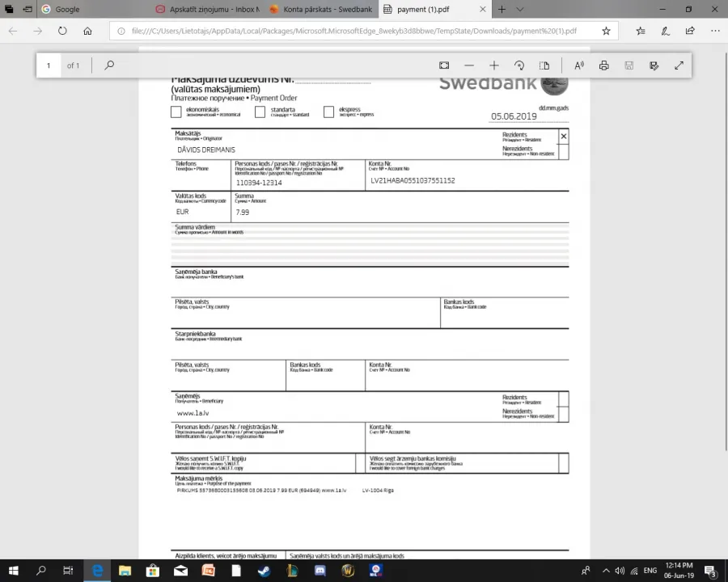Click the volume speaker icon in tray
Screen dimensions: 728x582
(x=620, y=571)
